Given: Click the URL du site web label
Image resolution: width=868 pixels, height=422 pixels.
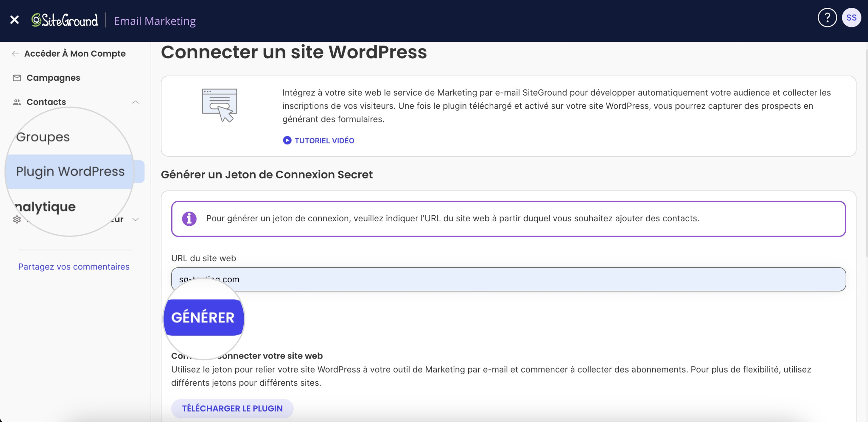Looking at the screenshot, I should (x=204, y=258).
